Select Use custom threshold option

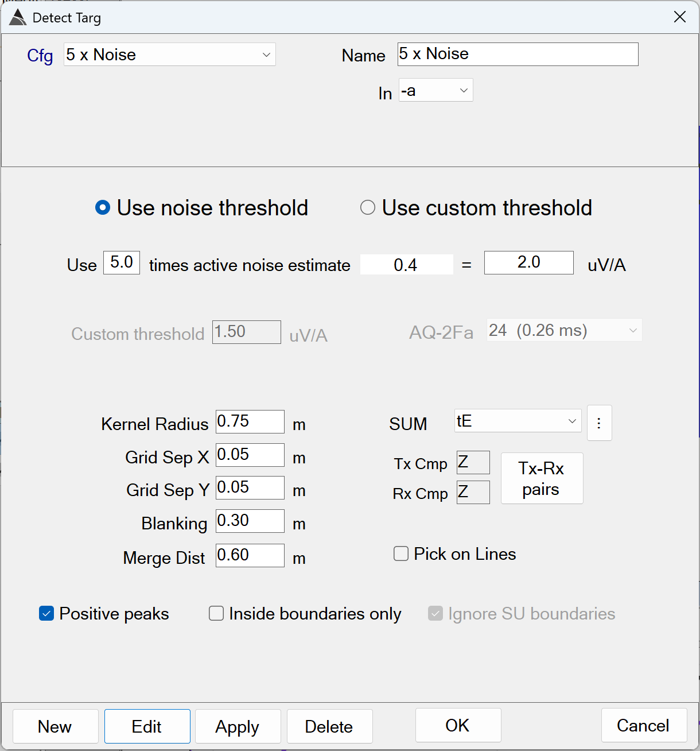pos(368,207)
